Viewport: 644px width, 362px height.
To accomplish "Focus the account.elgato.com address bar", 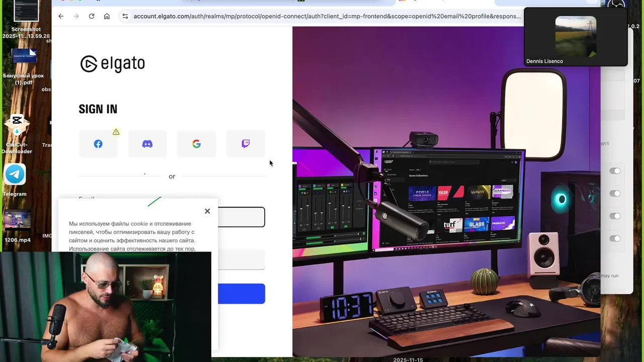I will [327, 16].
